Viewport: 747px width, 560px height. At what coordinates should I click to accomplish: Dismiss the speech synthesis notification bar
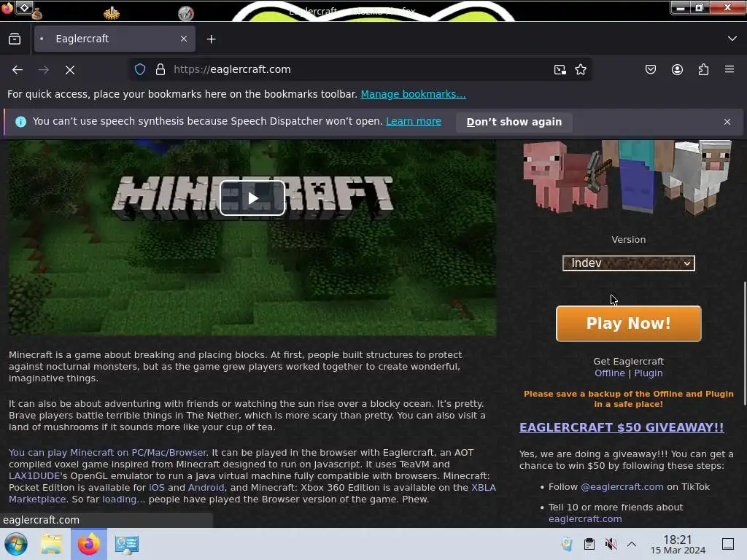727,122
